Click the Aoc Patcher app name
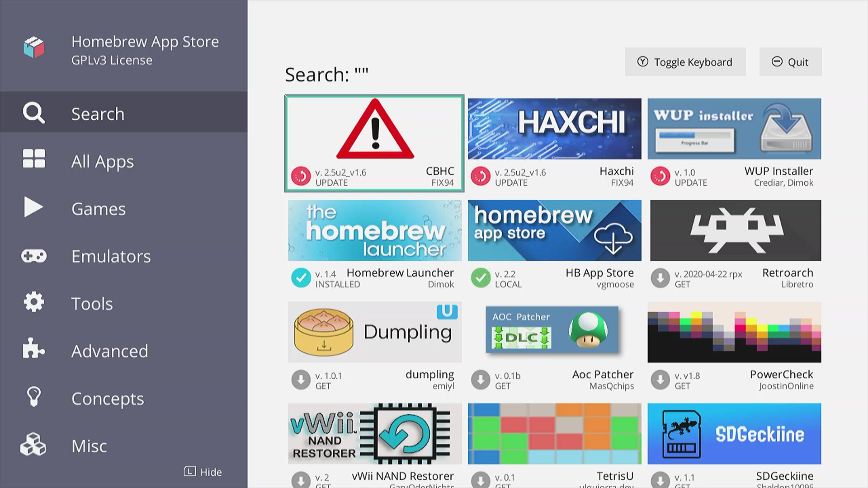 pos(603,375)
